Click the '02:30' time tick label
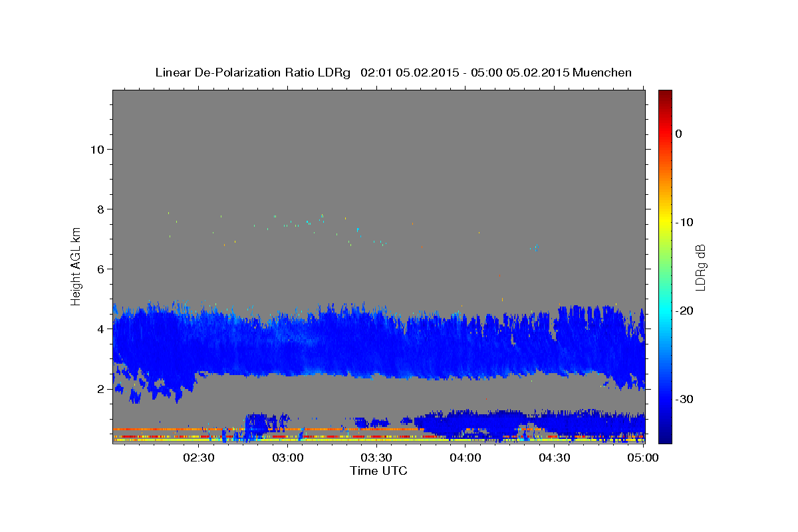The image size is (798, 532). 199,458
